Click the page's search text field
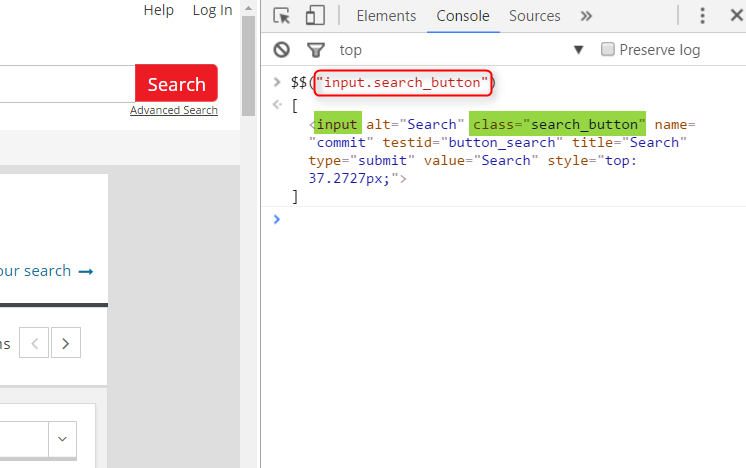746x468 pixels. pos(67,84)
